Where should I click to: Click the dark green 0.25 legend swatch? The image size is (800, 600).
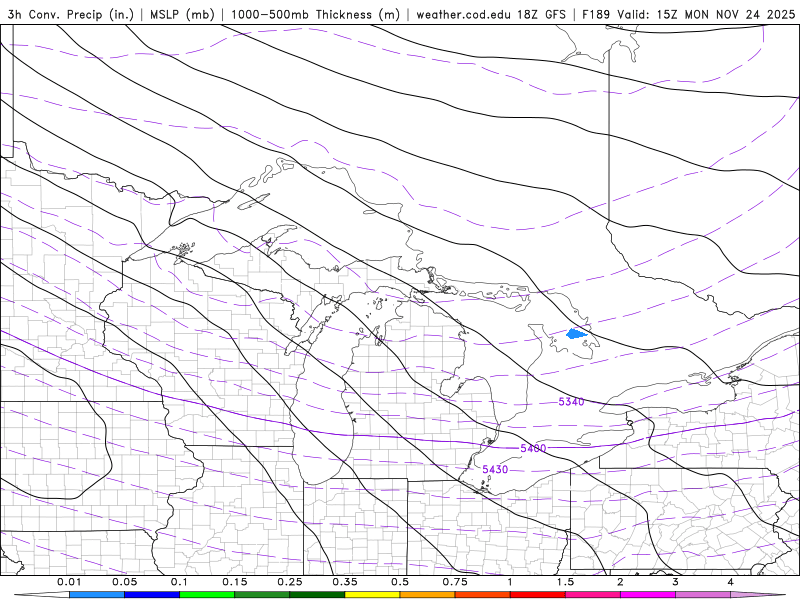[x=317, y=595]
